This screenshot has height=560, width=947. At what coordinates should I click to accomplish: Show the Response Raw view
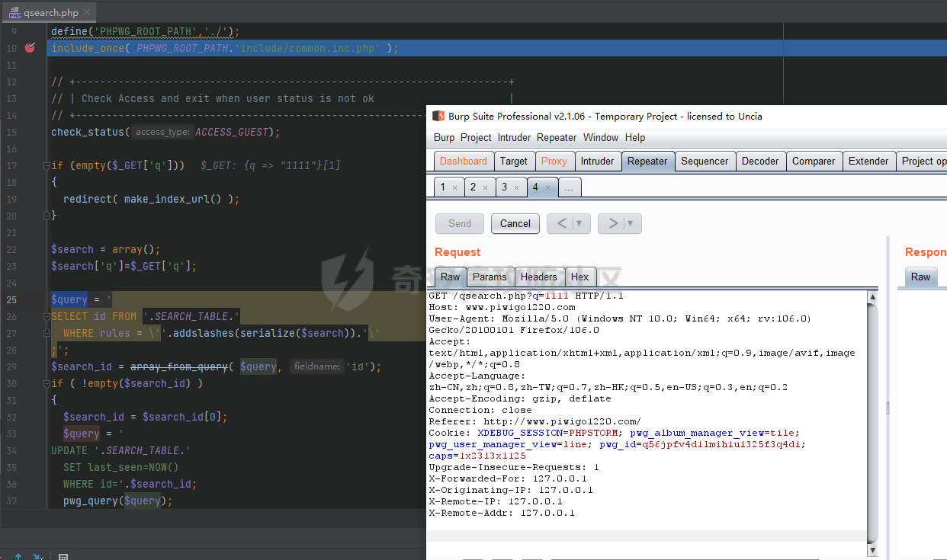tap(920, 277)
